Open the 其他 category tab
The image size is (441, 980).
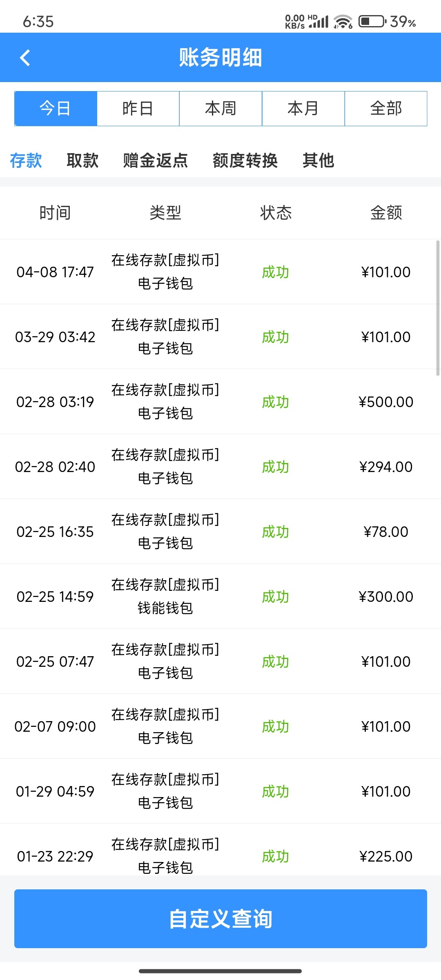point(318,160)
